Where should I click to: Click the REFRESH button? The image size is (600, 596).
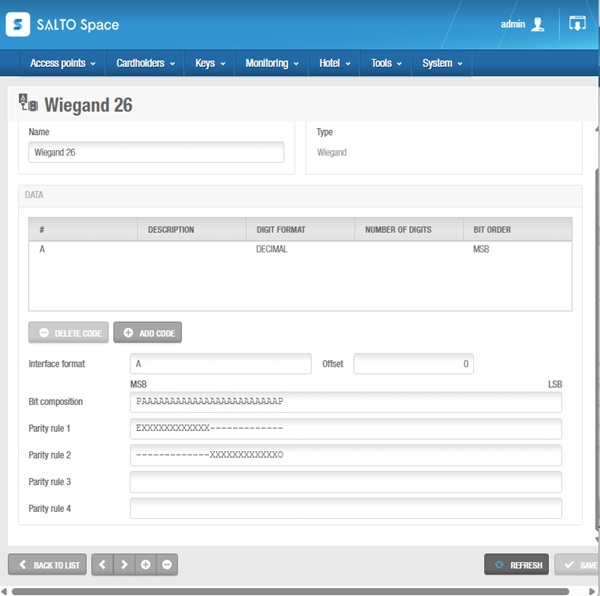click(x=516, y=565)
